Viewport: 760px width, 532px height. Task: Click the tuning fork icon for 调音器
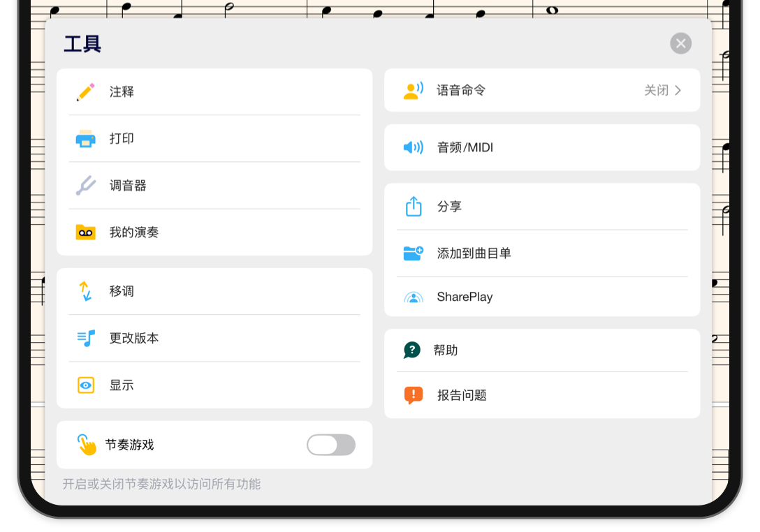click(x=86, y=186)
